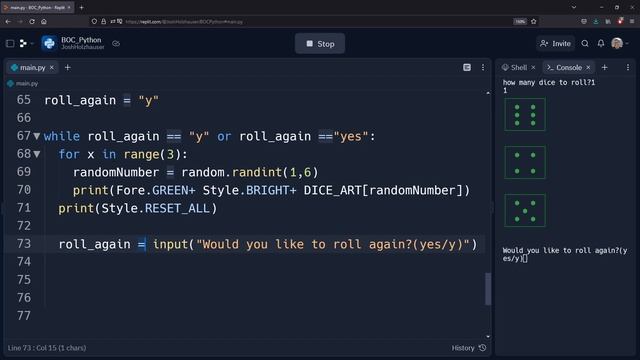Collapse the while loop on line 67
Viewport: 640px width, 360px height.
click(37, 136)
